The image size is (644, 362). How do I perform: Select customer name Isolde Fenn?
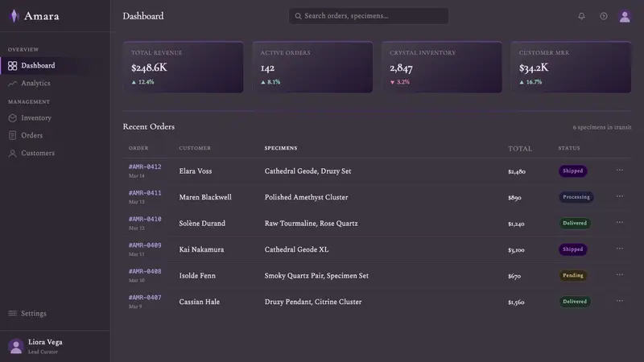coord(197,276)
